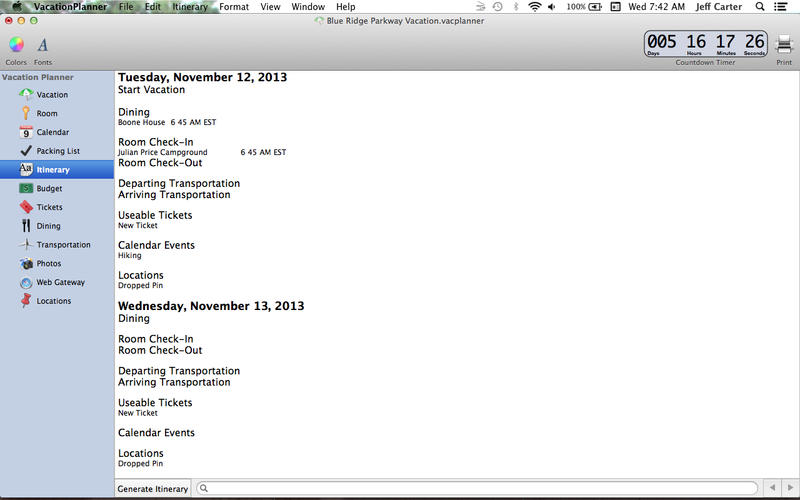Open the Locations pushpin icon in the sidebar

coord(26,301)
